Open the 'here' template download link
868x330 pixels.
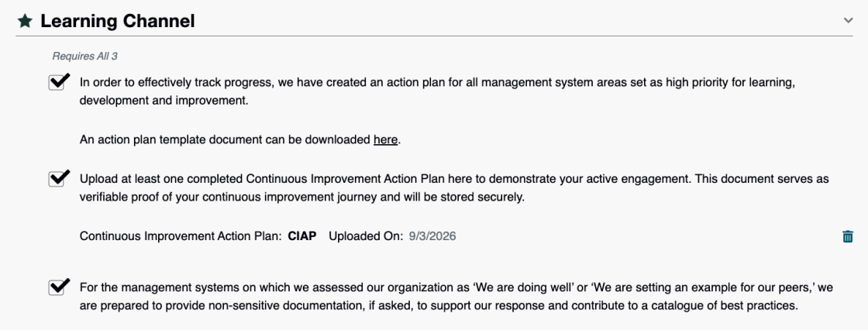tap(385, 140)
